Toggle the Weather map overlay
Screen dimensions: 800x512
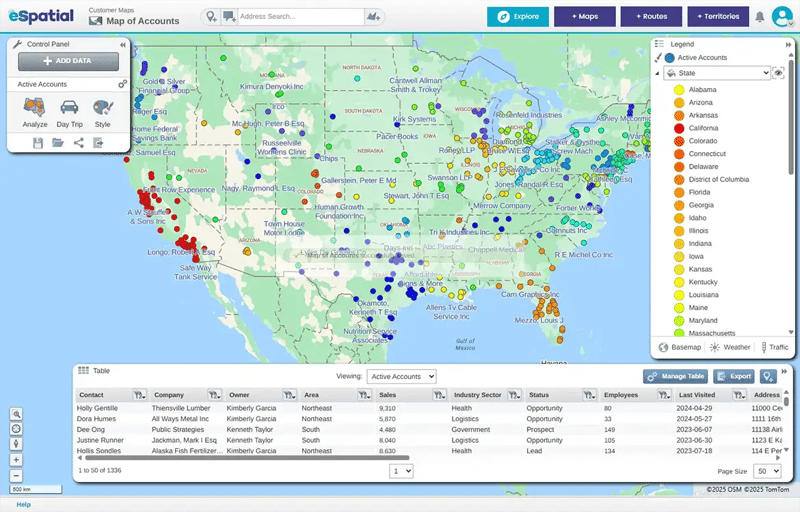coord(729,347)
